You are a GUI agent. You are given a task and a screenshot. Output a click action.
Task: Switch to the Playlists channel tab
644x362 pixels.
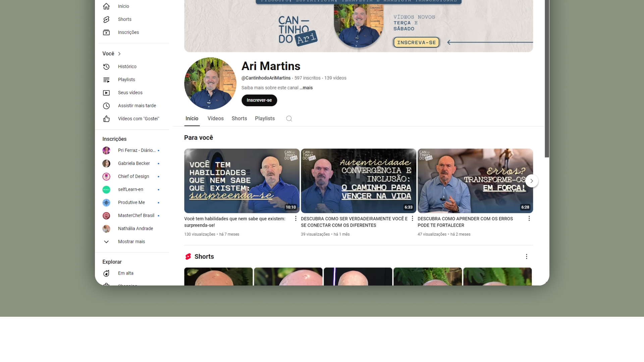(x=265, y=119)
